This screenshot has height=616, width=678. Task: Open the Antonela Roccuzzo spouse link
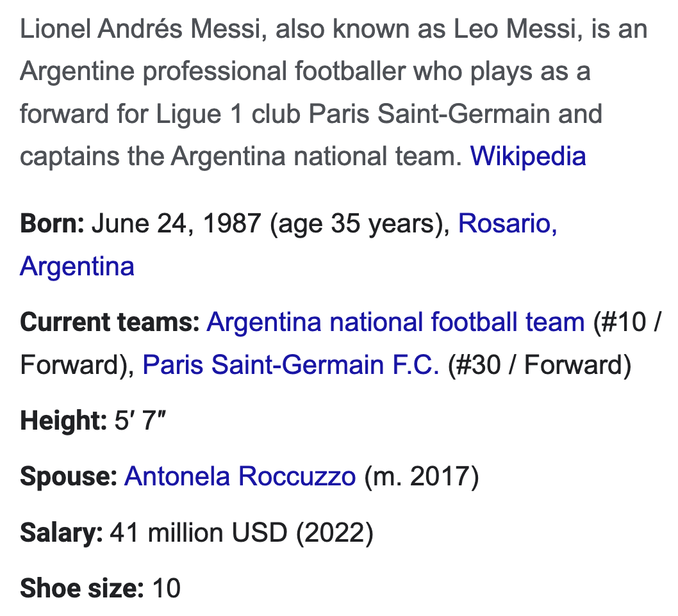point(240,476)
